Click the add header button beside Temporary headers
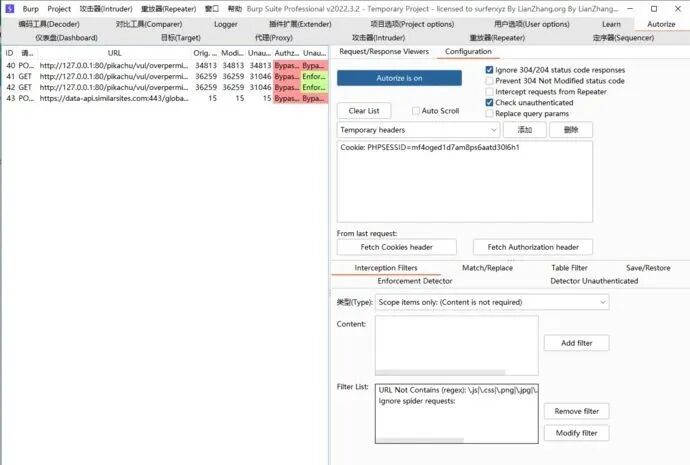This screenshot has height=465, width=690. pos(525,130)
